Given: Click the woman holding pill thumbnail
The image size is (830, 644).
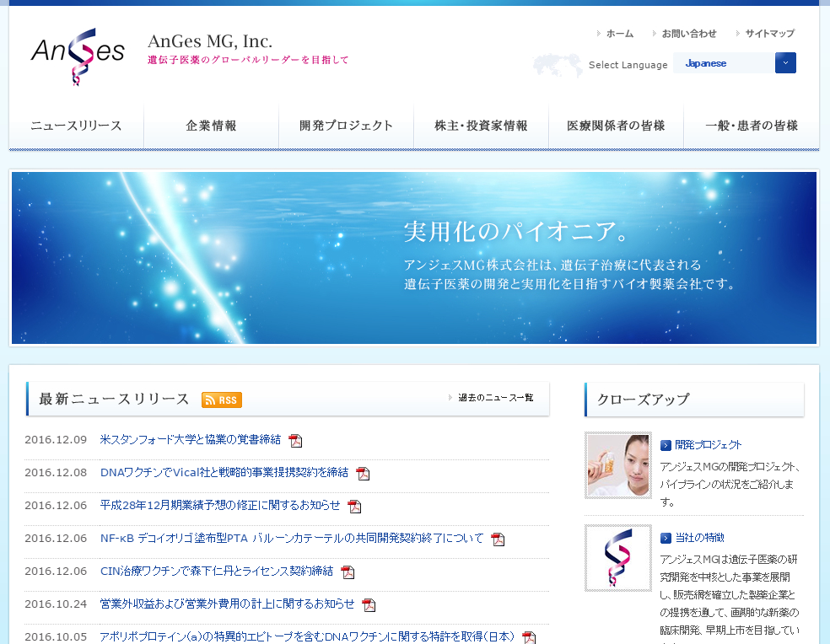Looking at the screenshot, I should pyautogui.click(x=617, y=465).
